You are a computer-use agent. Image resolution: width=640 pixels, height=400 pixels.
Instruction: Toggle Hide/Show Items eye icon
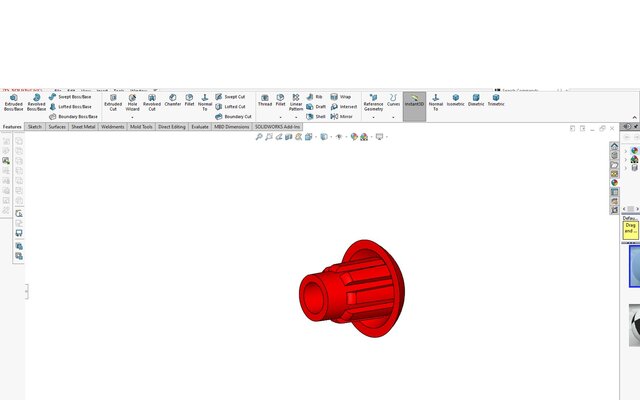tap(339, 137)
